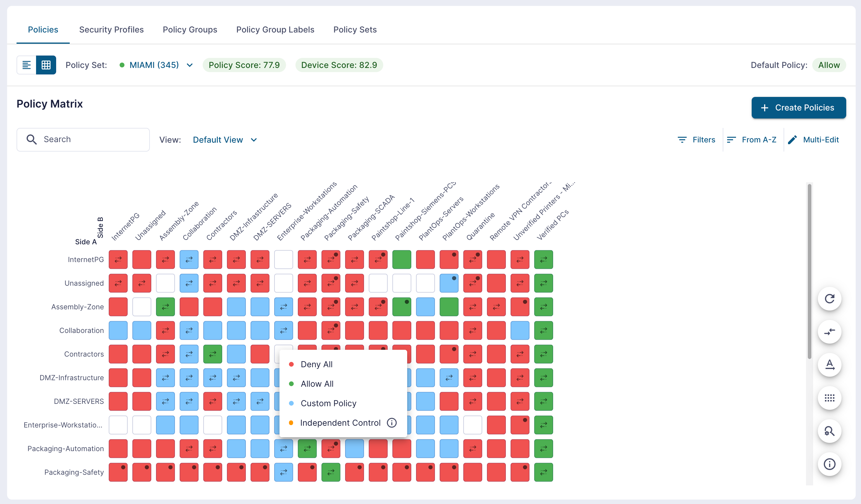Click the search-settings magnifier icon on right rail
This screenshot has height=504, width=861.
point(829,431)
